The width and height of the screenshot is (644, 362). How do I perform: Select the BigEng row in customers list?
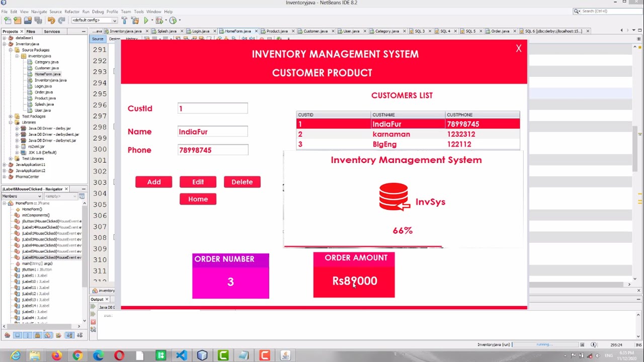(x=408, y=144)
